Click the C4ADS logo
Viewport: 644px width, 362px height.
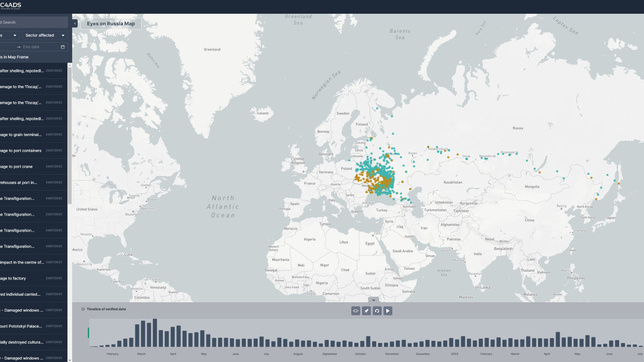click(11, 6)
